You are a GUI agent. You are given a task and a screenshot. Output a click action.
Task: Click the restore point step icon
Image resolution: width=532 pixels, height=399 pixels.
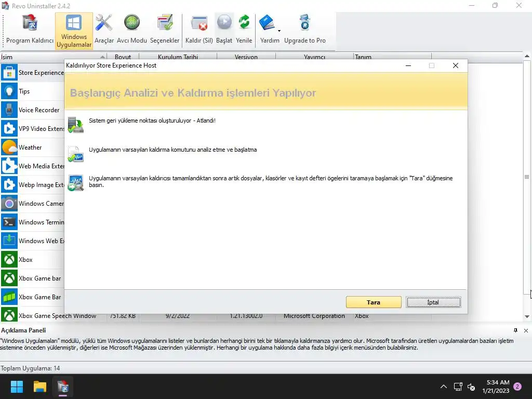click(x=75, y=125)
